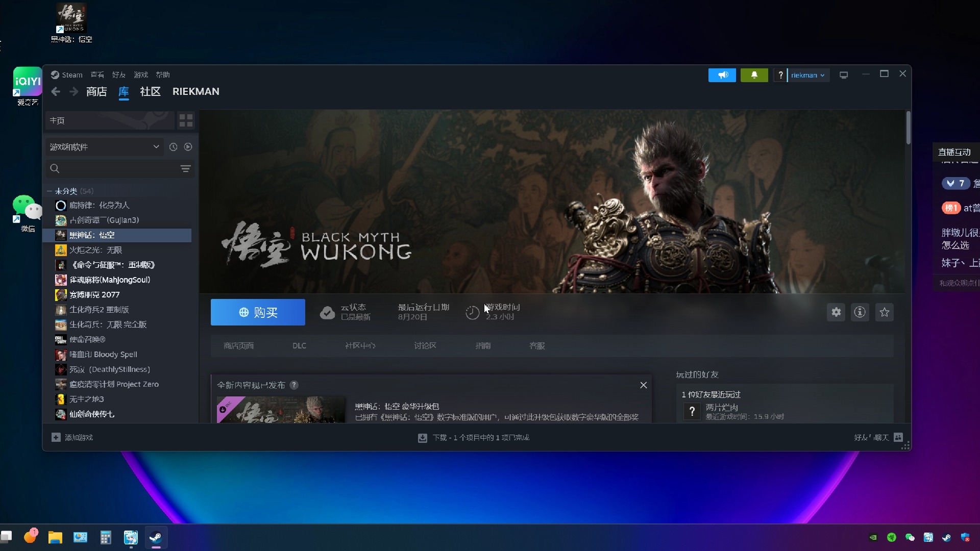Open File Explorer from the taskbar
The image size is (980, 551).
tap(55, 537)
